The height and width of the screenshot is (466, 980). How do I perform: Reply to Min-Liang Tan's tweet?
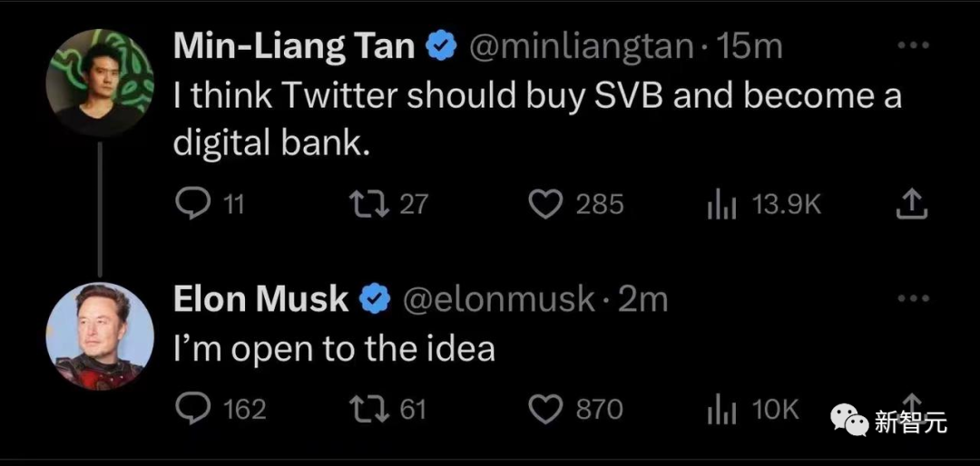(x=191, y=205)
